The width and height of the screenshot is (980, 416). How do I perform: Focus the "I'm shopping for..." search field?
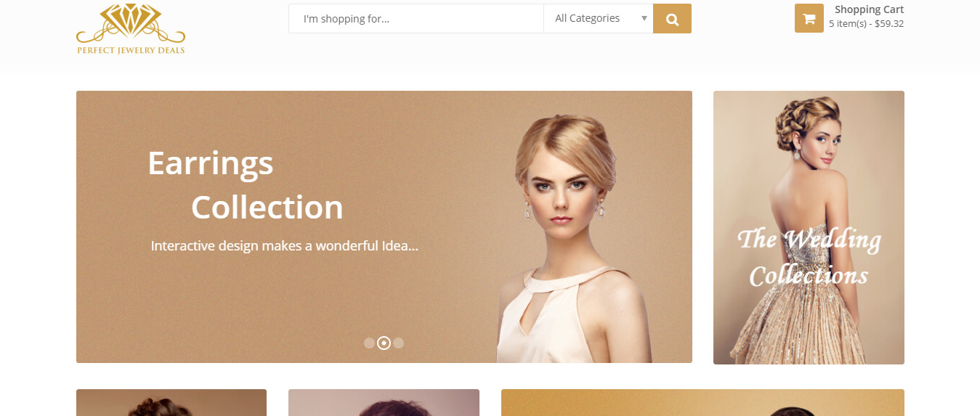tap(416, 19)
